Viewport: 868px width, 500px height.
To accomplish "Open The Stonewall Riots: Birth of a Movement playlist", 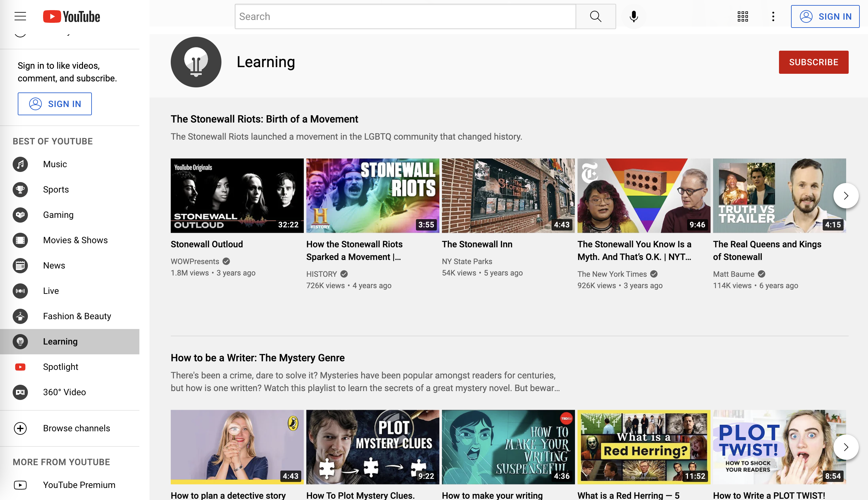I will point(264,119).
